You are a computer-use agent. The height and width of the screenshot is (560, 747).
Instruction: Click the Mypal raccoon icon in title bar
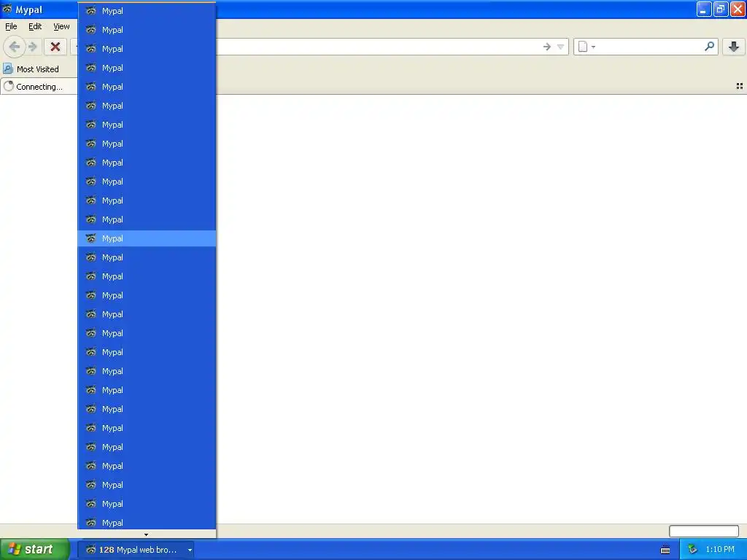tap(7, 9)
